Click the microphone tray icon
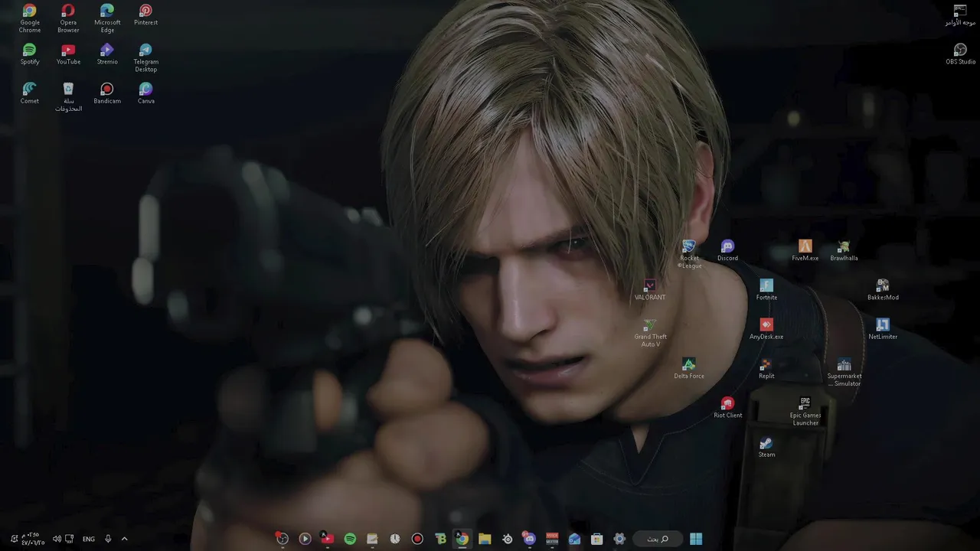The width and height of the screenshot is (980, 551). click(108, 539)
